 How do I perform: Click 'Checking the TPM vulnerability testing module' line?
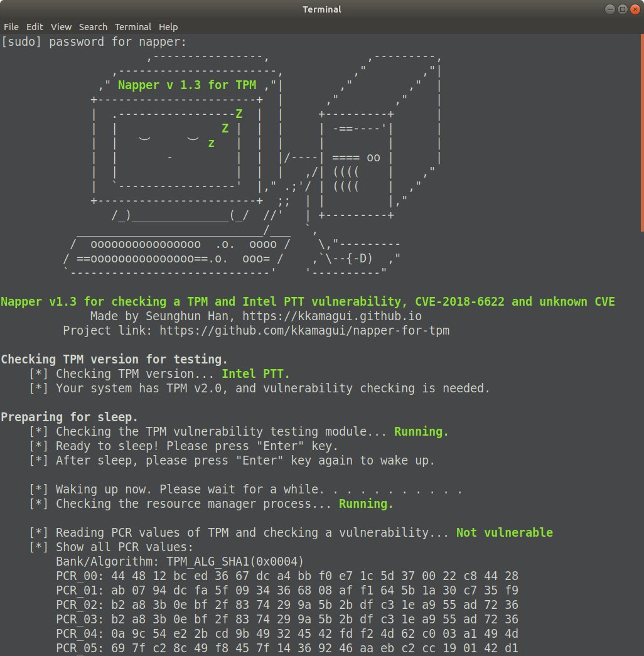point(239,432)
